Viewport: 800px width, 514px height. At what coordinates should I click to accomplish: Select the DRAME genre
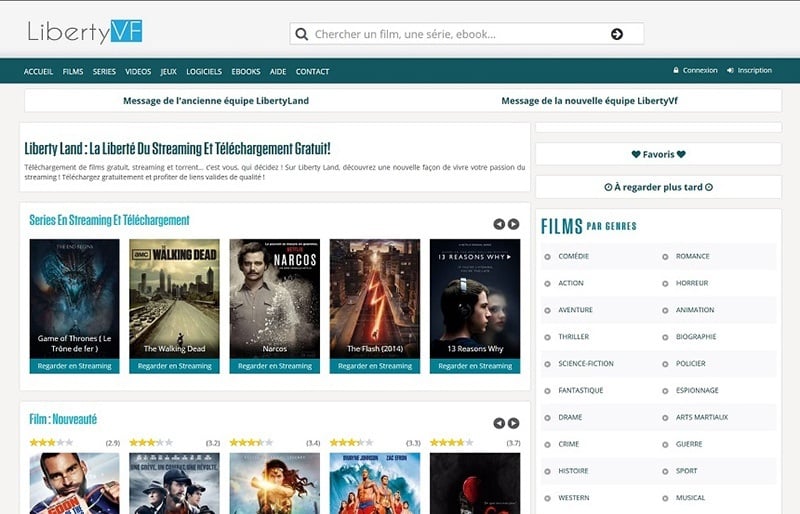tap(570, 417)
